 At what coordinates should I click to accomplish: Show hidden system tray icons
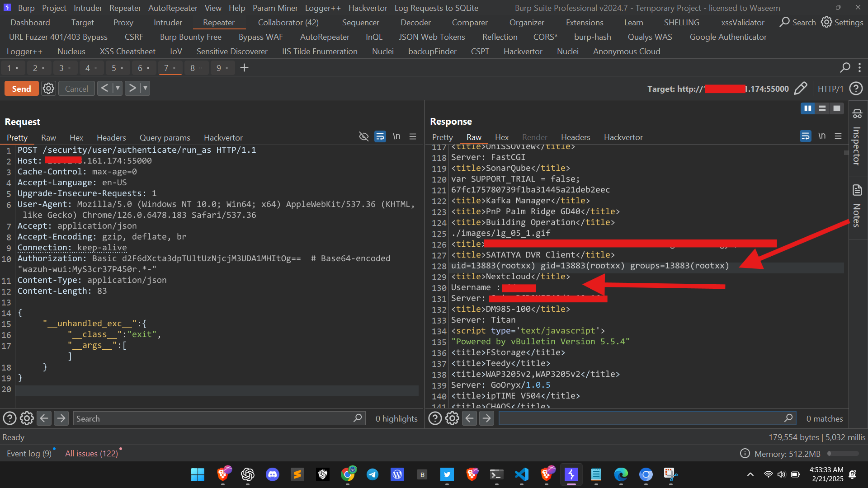pyautogui.click(x=750, y=474)
